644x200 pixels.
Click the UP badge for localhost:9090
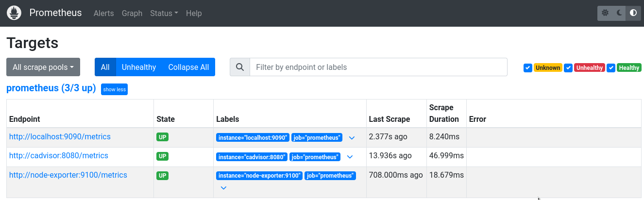pos(163,137)
